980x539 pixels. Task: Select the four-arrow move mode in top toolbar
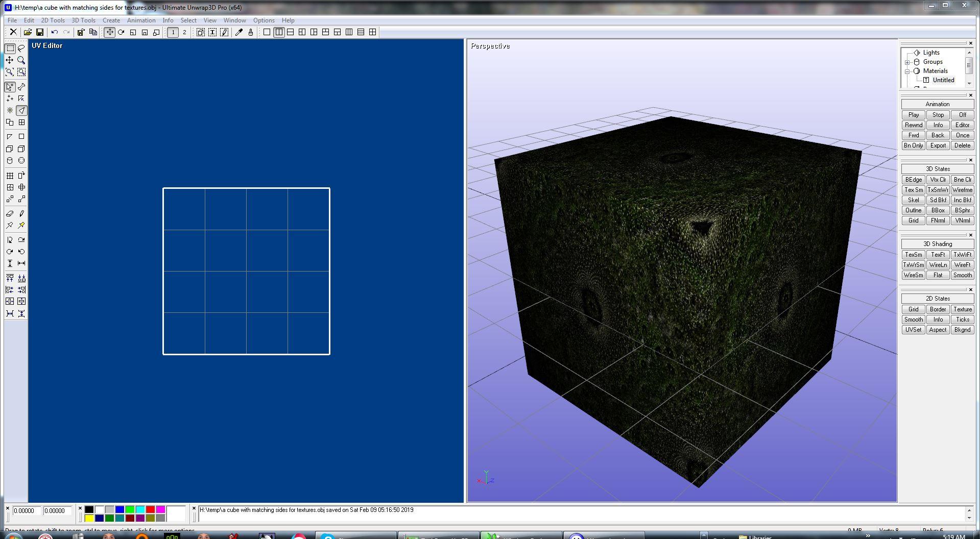(x=109, y=32)
